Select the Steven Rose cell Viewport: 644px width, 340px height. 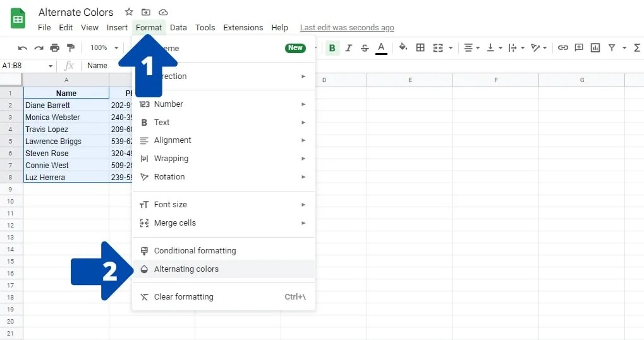click(66, 153)
